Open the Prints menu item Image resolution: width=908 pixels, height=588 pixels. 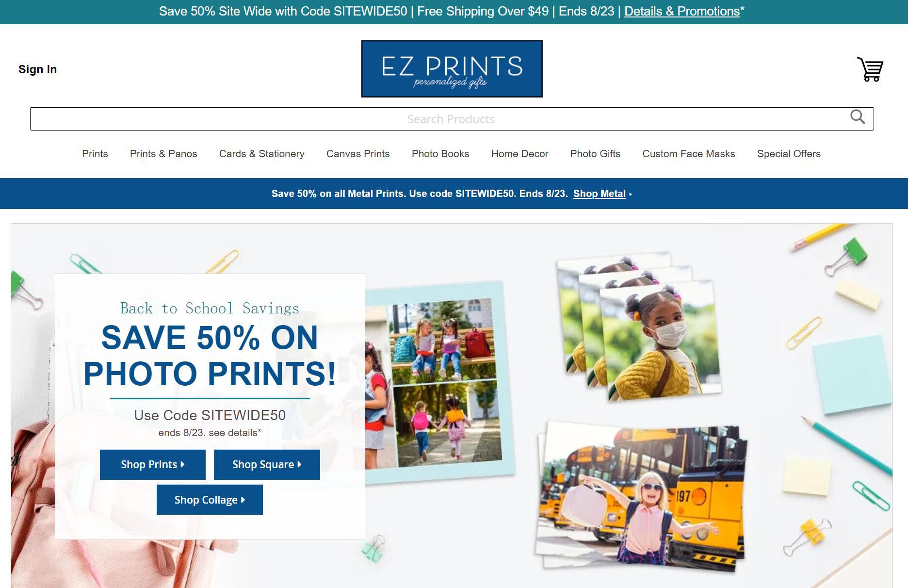(x=95, y=154)
